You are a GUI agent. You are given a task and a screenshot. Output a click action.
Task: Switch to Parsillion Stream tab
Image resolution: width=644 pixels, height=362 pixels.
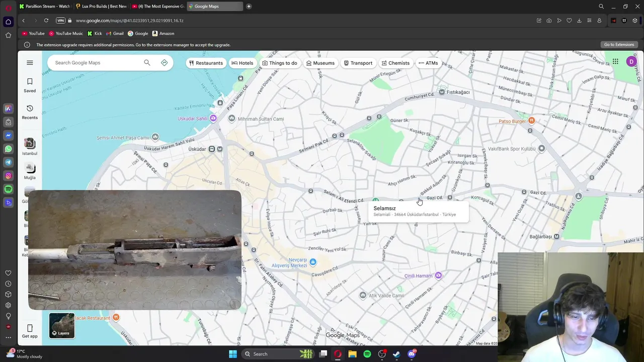pyautogui.click(x=45, y=7)
